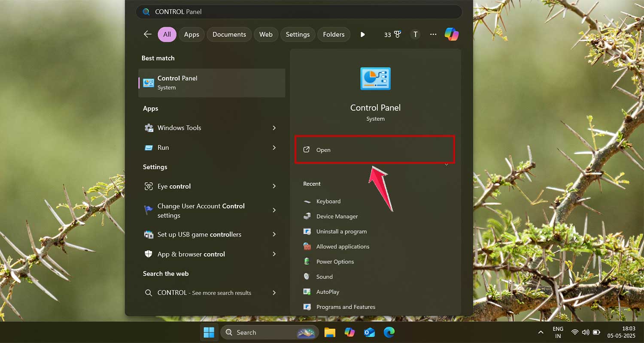Screen dimensions: 644x343
Task: Open Programs and Features recent entry
Action: pos(346,307)
